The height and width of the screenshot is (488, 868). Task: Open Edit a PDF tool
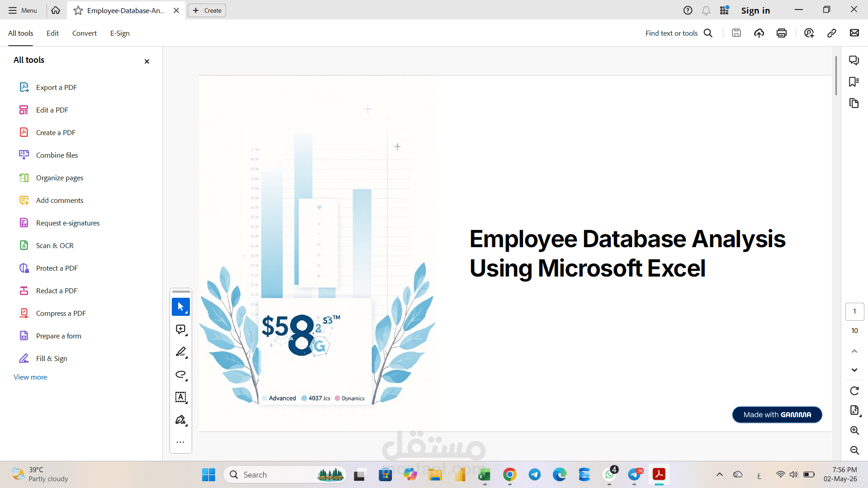click(44, 110)
